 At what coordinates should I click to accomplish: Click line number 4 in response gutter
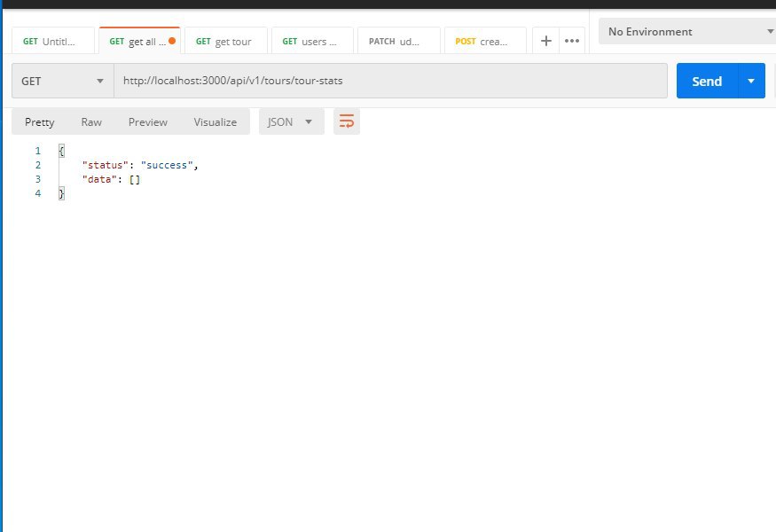coord(38,193)
